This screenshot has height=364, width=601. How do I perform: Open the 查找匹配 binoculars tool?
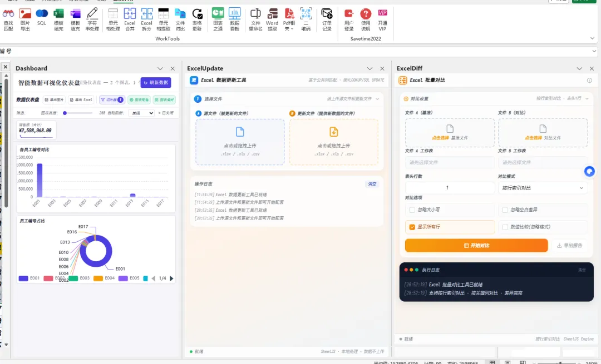click(8, 19)
